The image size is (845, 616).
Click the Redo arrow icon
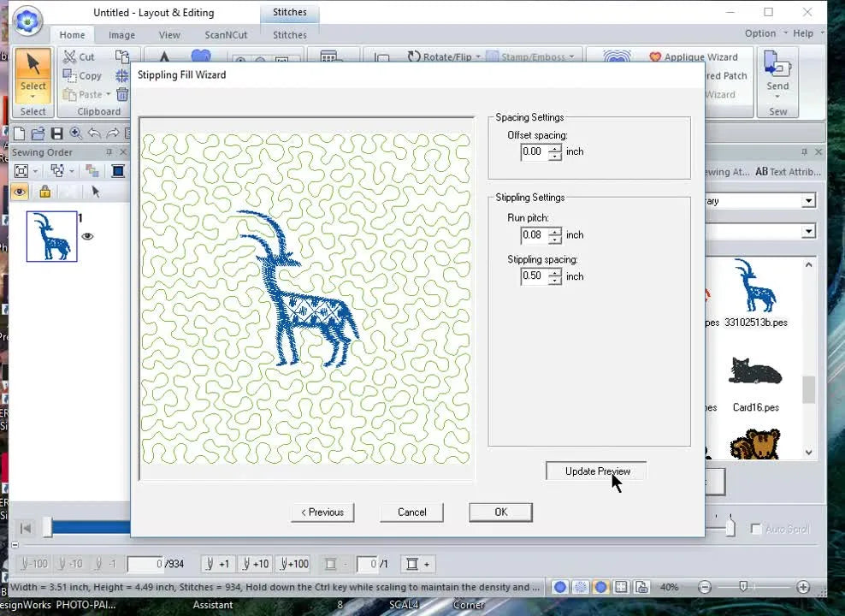pos(113,133)
